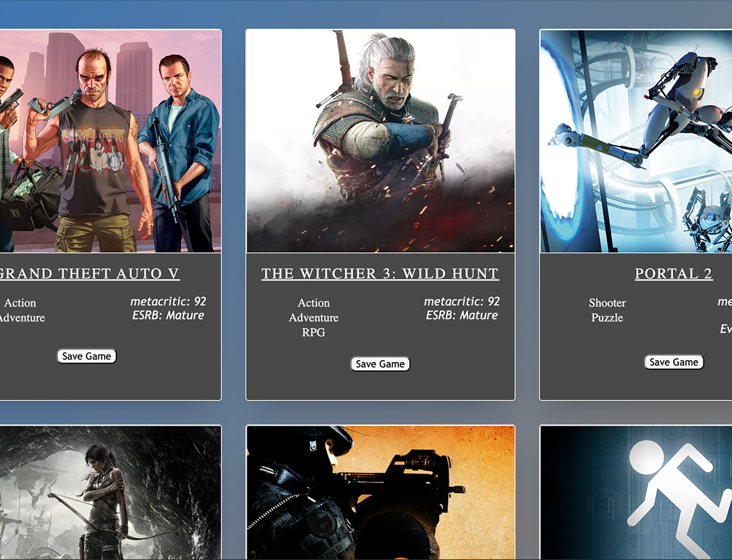
Task: Save Grand Theft Auto V to your library
Action: pos(86,356)
